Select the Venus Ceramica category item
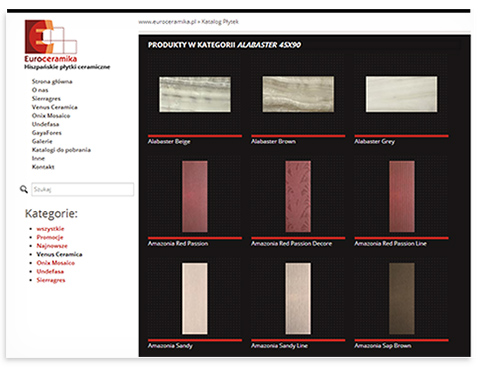The image size is (480, 377). click(x=59, y=254)
